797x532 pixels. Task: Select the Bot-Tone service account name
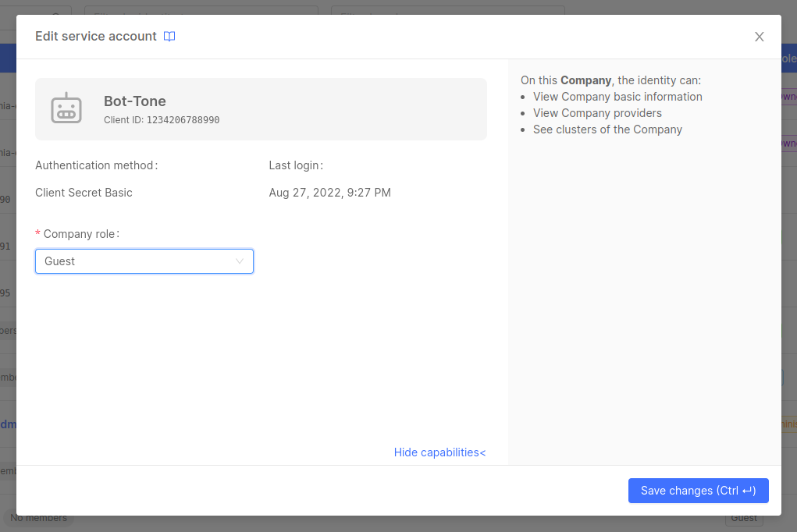135,101
